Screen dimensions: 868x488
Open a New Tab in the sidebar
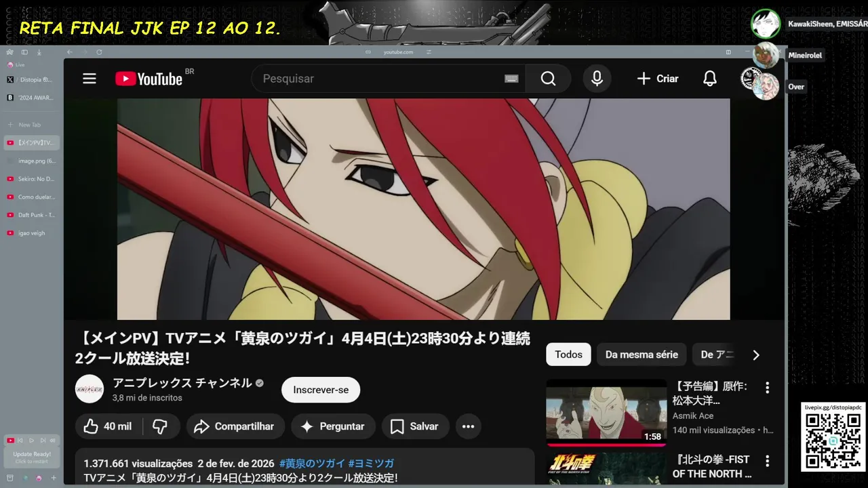[x=31, y=125]
